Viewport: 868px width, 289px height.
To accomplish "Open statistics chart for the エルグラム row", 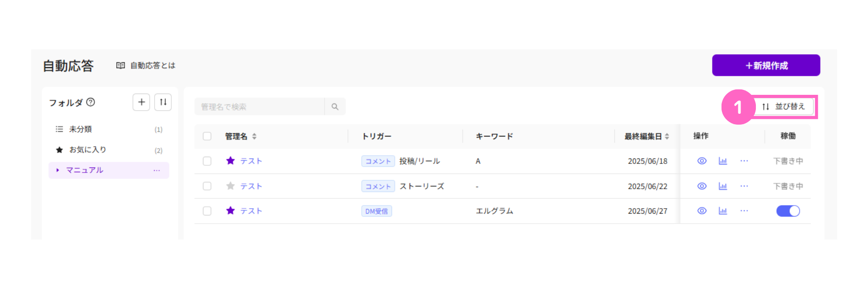I will (723, 211).
